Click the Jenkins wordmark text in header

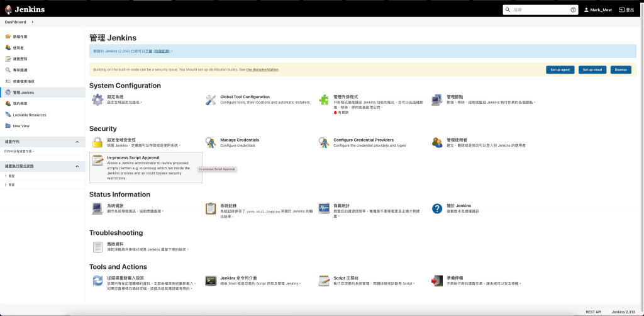coord(30,9)
